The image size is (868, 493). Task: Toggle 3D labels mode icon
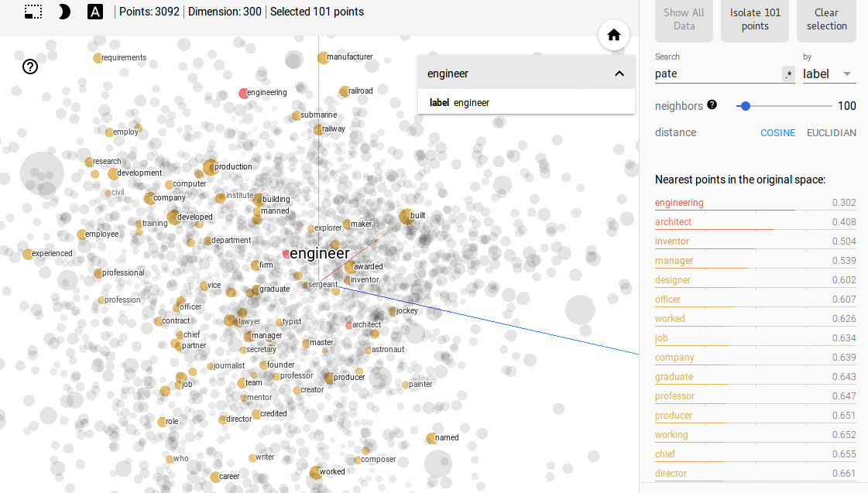pyautogui.click(x=95, y=12)
